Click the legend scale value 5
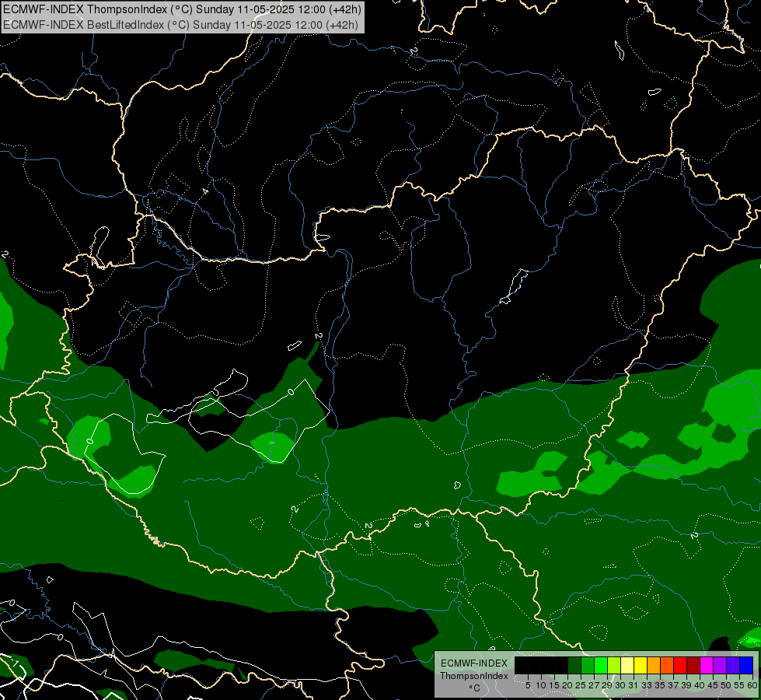761x700 pixels. pyautogui.click(x=528, y=685)
